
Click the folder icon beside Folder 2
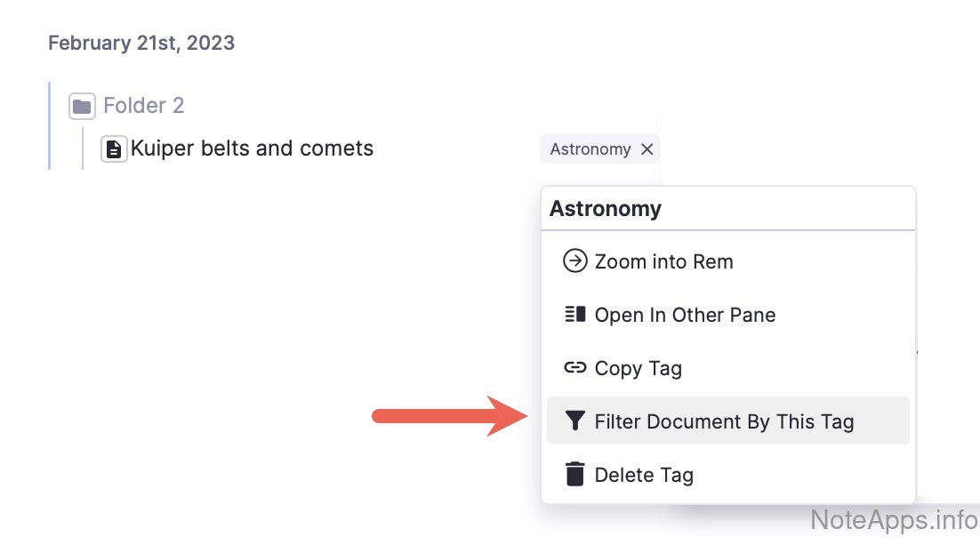click(x=82, y=107)
